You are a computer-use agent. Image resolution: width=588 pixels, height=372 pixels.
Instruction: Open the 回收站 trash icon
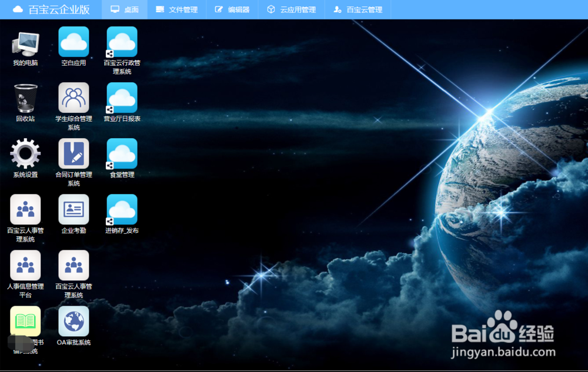click(25, 98)
